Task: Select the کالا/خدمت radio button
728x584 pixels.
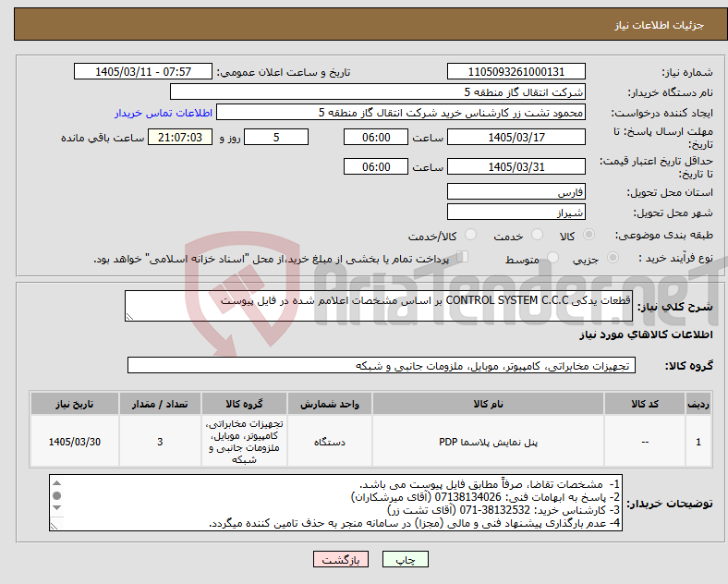Action: coord(471,235)
